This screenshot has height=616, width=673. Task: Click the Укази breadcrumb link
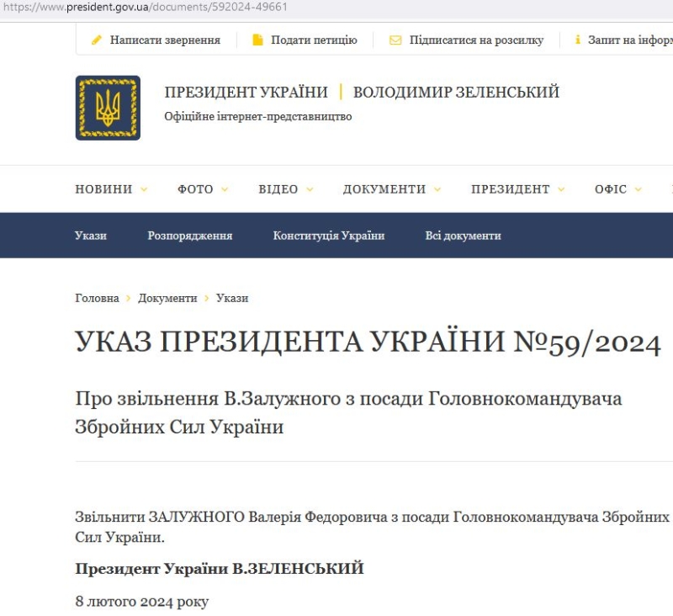pyautogui.click(x=232, y=298)
